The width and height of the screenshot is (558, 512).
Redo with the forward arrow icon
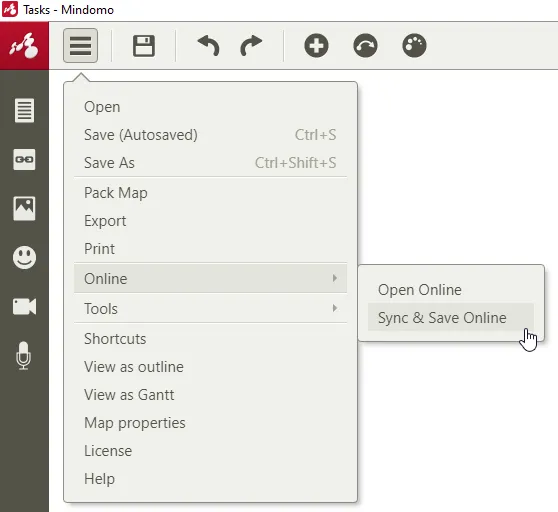(x=251, y=46)
